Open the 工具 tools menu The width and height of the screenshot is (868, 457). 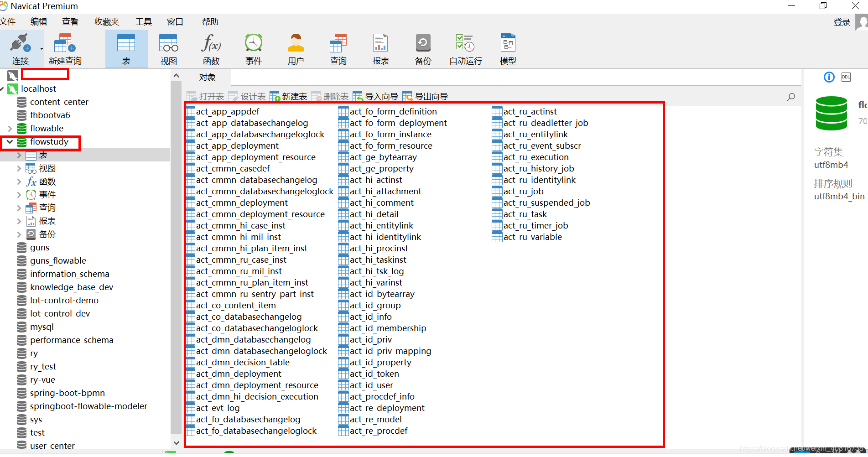[x=144, y=21]
